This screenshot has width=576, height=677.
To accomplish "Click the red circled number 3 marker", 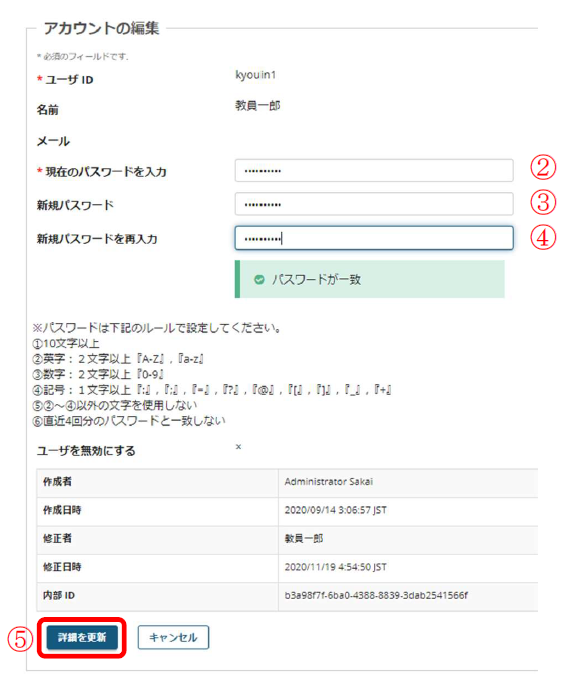I will pyautogui.click(x=543, y=202).
